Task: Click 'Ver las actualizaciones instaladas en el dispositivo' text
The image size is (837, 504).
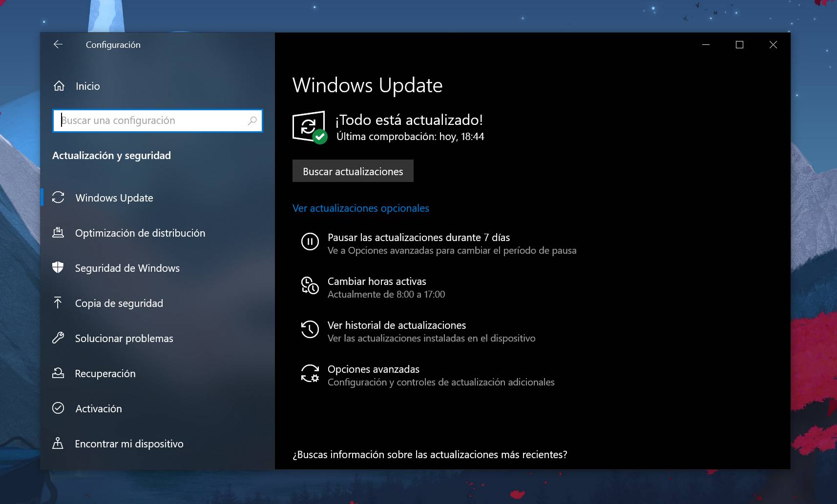Action: [431, 338]
